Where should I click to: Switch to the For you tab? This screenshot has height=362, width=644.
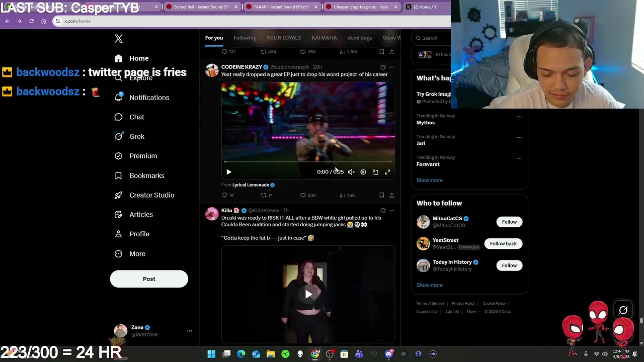point(214,38)
